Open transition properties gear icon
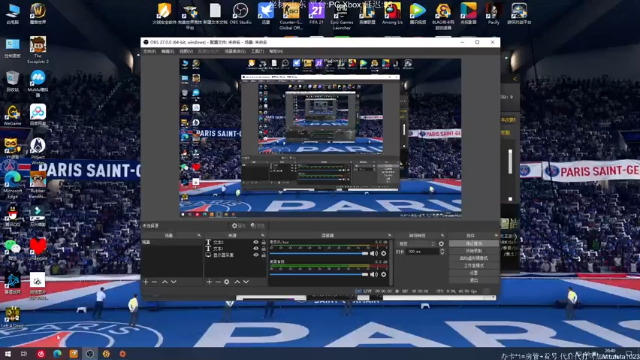The image size is (640, 360). 441,244
